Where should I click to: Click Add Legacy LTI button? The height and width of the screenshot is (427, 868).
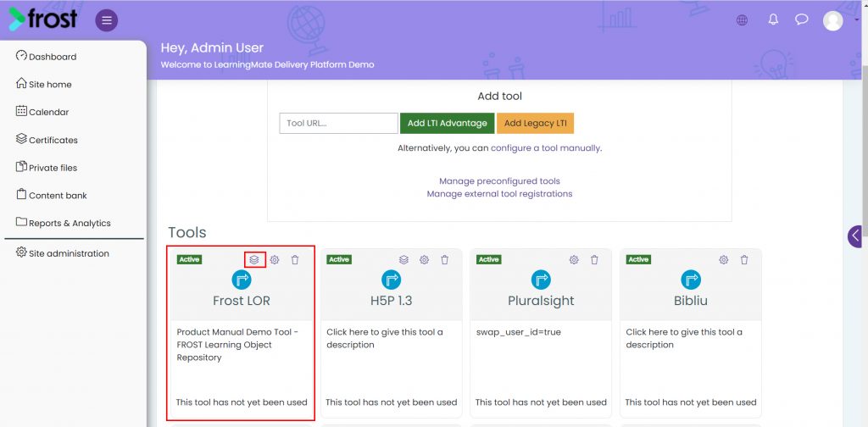pyautogui.click(x=536, y=124)
